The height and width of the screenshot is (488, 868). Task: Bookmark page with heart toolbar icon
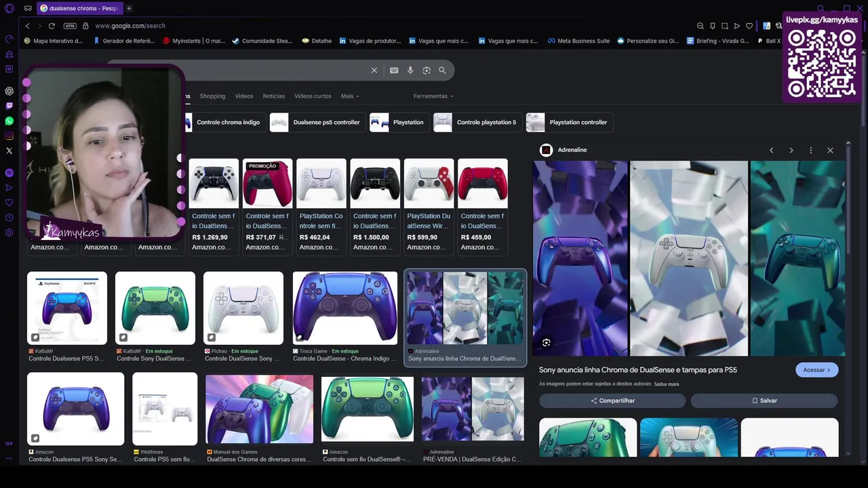749,26
